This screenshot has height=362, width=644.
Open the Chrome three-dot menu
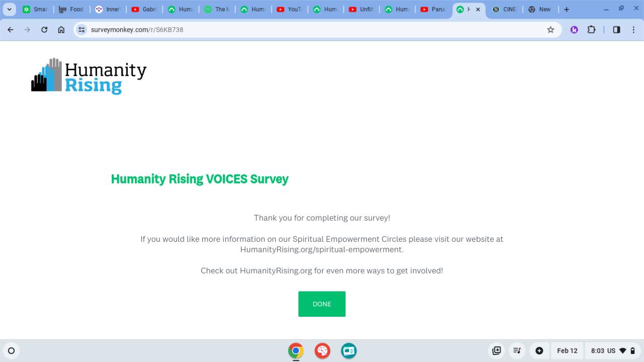633,30
